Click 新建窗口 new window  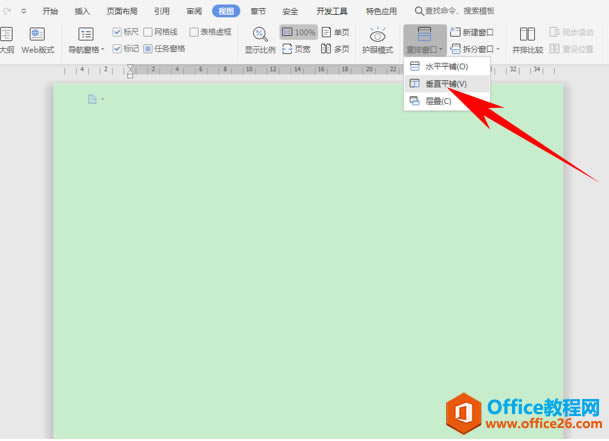point(472,32)
